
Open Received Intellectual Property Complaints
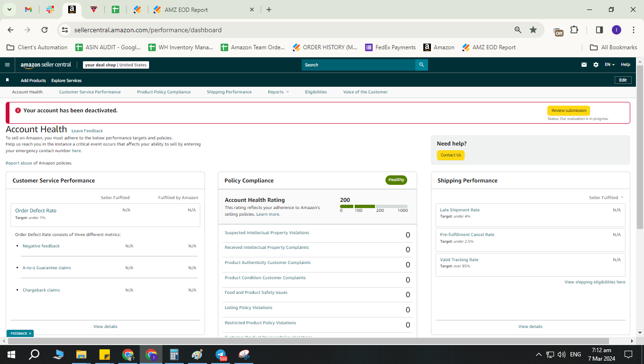(267, 247)
